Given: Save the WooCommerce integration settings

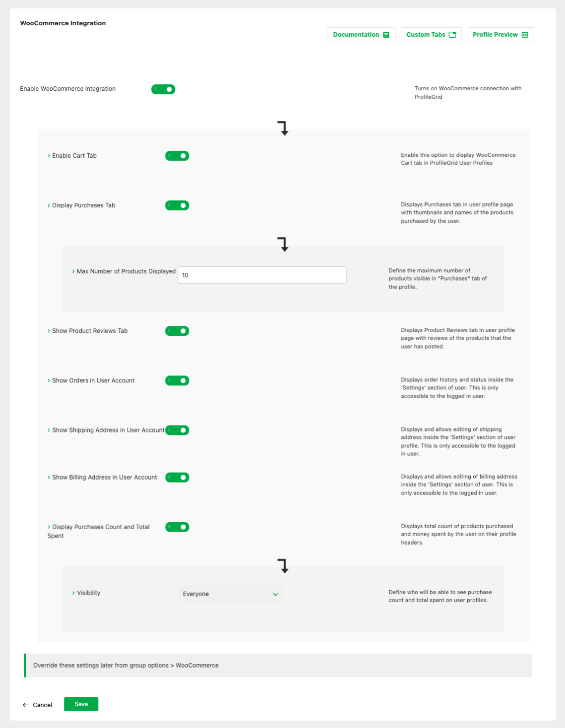Looking at the screenshot, I should click(x=81, y=704).
